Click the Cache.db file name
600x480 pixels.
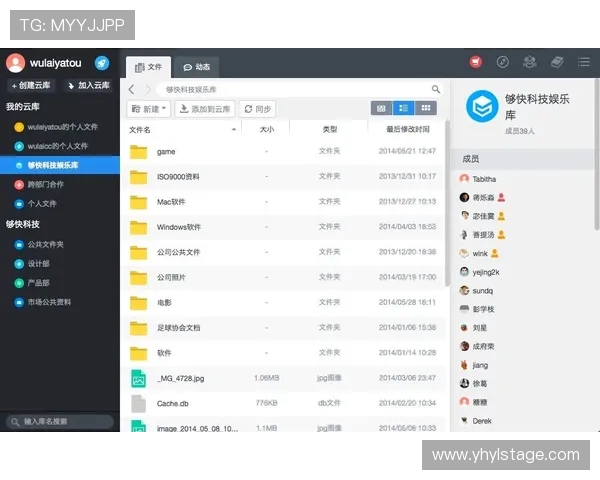[173, 403]
